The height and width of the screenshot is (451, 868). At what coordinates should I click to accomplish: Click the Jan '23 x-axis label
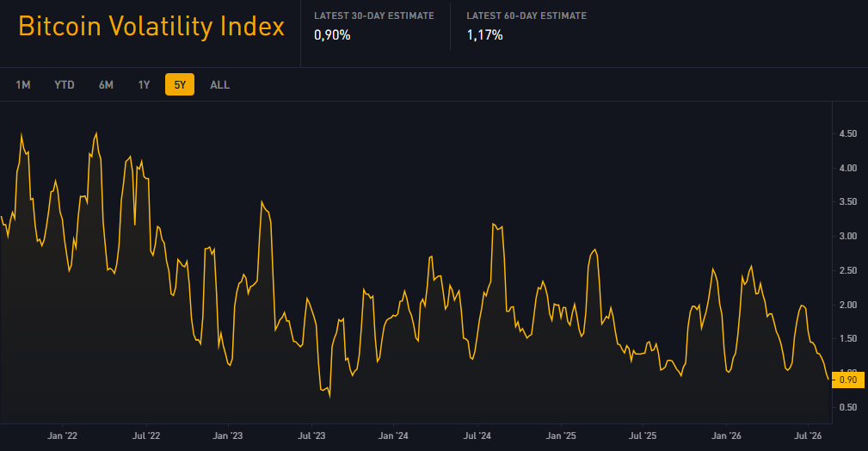coord(227,436)
